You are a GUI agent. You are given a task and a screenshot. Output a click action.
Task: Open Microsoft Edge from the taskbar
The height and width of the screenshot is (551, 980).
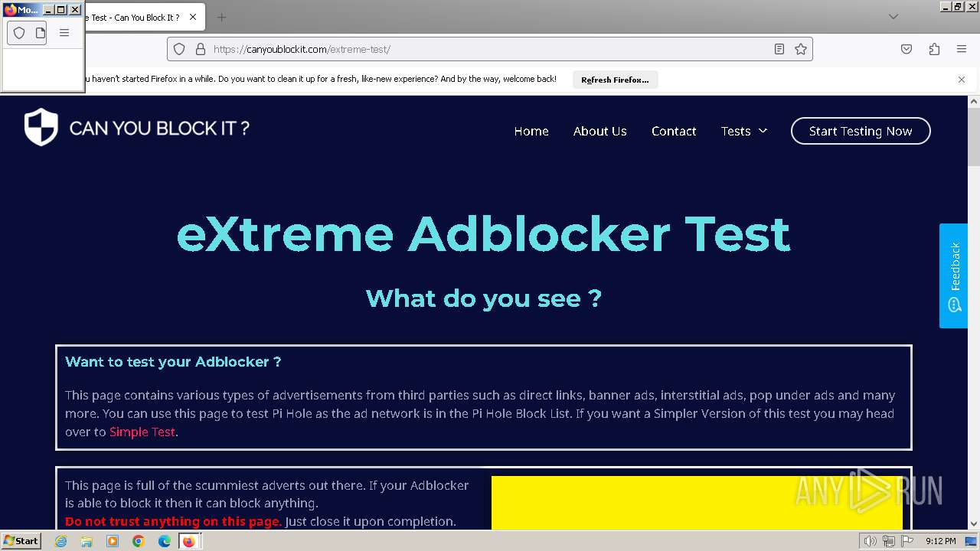pyautogui.click(x=164, y=541)
